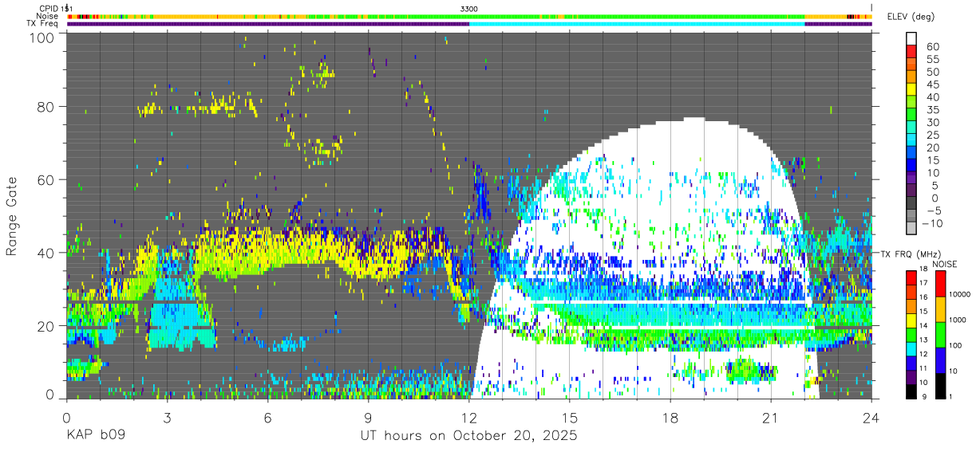Screen dimensions: 980x452
Task: Click the 'KAP b09' label below plot
Action: (95, 436)
